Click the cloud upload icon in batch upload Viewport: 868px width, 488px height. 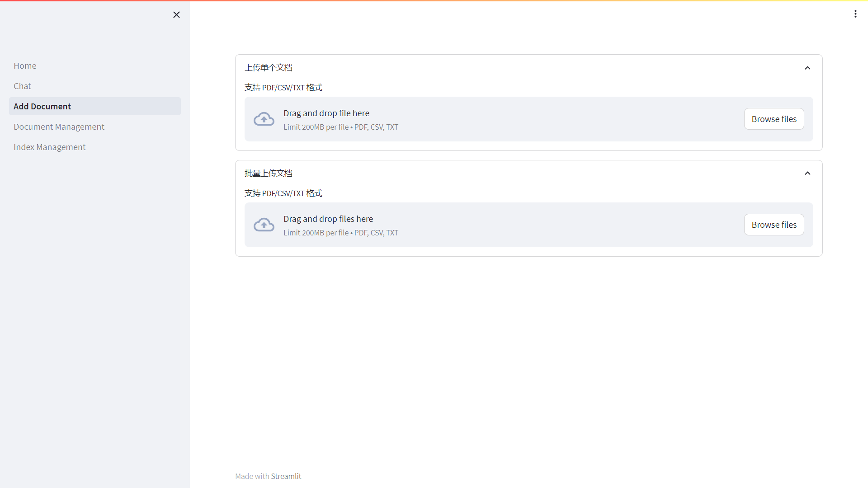(264, 225)
